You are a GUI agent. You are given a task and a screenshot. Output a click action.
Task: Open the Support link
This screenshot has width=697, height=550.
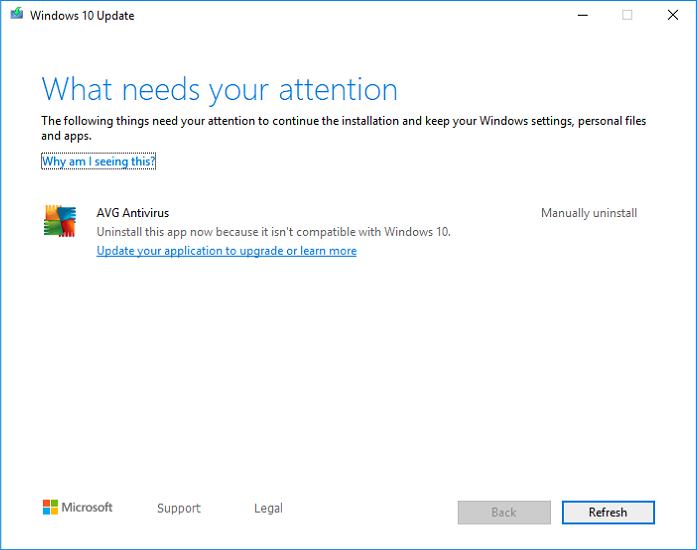coord(179,508)
